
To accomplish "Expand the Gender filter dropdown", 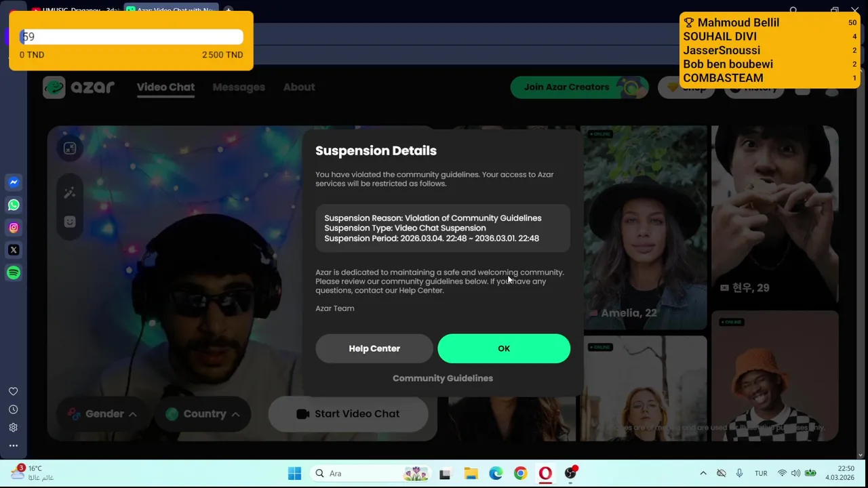I will (x=102, y=413).
